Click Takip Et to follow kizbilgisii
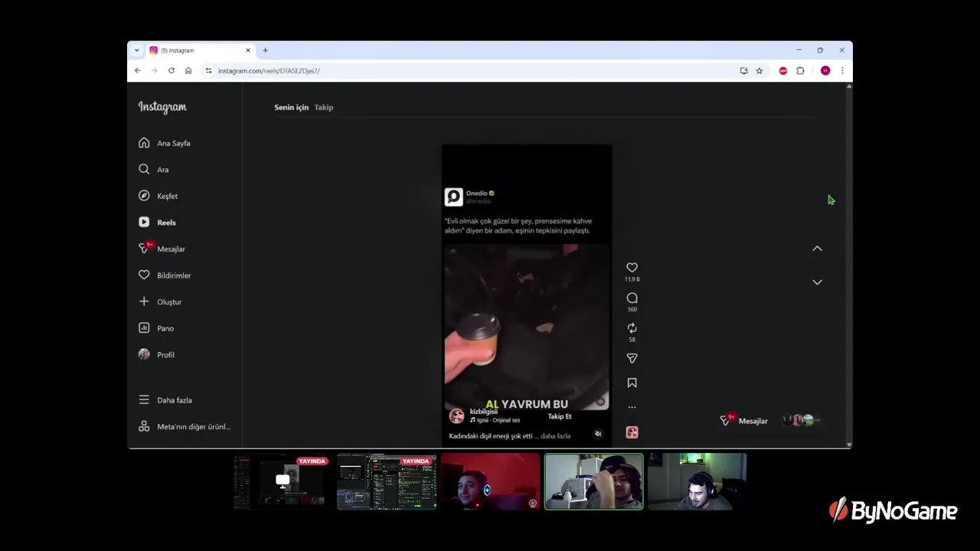This screenshot has height=551, width=980. pyautogui.click(x=560, y=416)
